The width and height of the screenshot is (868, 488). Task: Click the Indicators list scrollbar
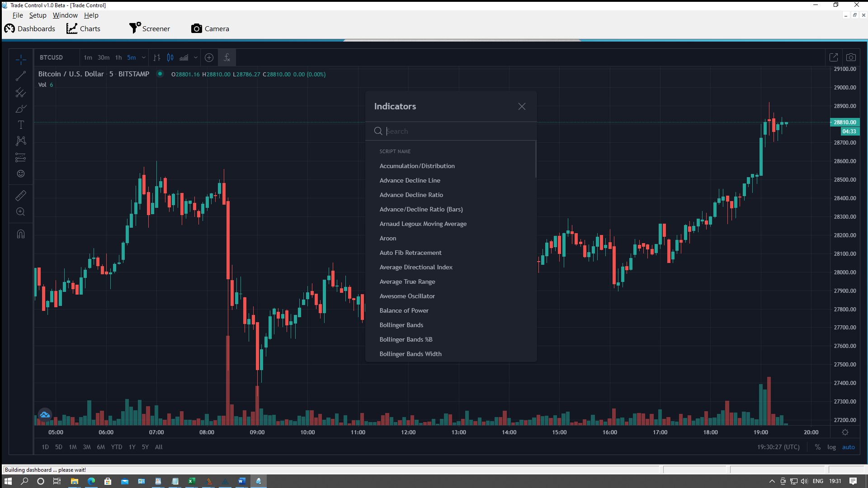point(536,160)
